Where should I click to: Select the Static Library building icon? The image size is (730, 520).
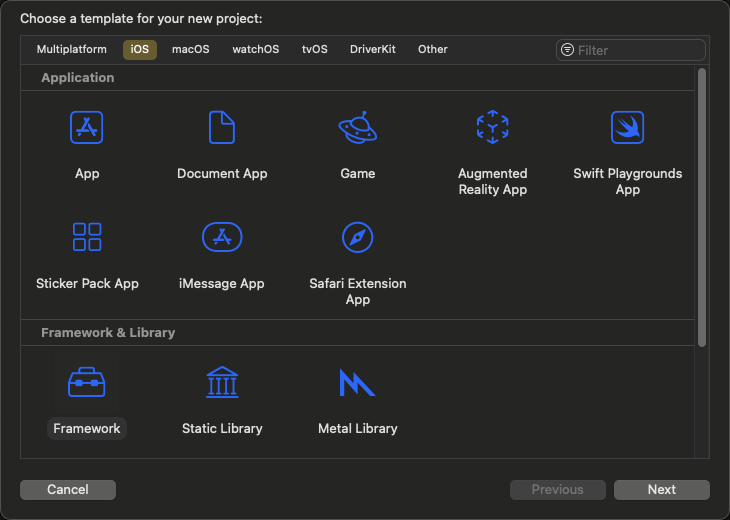tap(222, 382)
